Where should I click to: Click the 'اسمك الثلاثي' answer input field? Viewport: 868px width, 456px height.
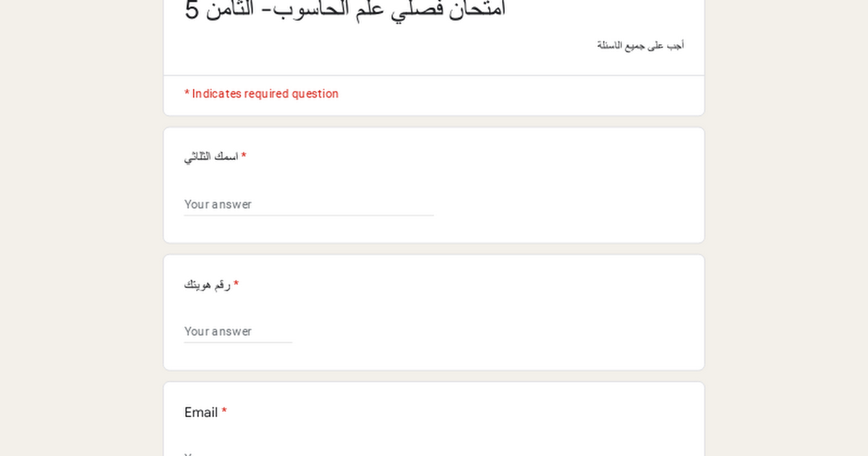tap(309, 204)
